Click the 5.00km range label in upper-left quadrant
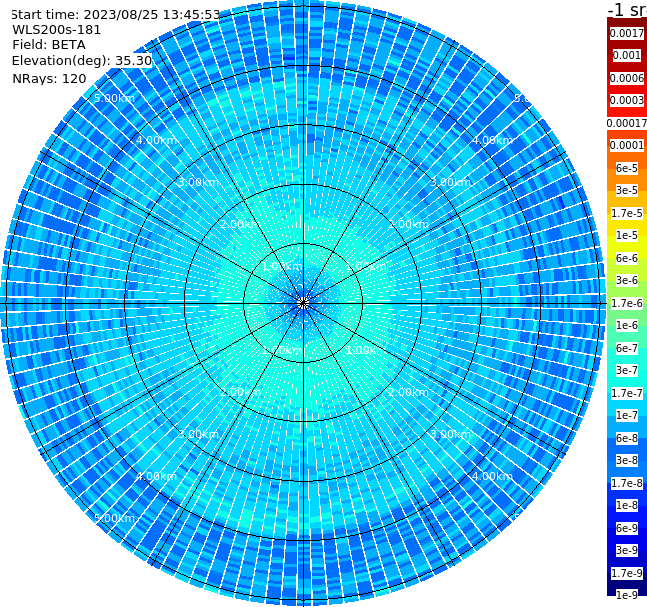Screen dimensions: 647x607 point(114,98)
